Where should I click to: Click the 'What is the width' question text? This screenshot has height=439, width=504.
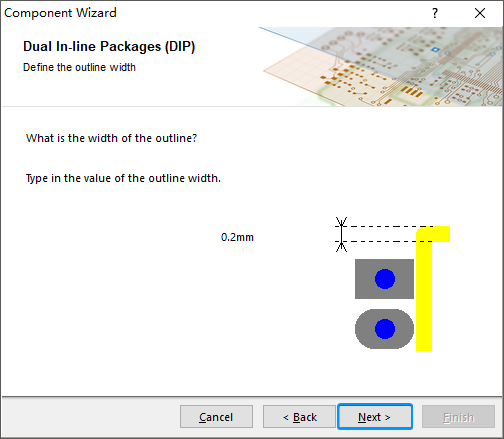(x=112, y=138)
